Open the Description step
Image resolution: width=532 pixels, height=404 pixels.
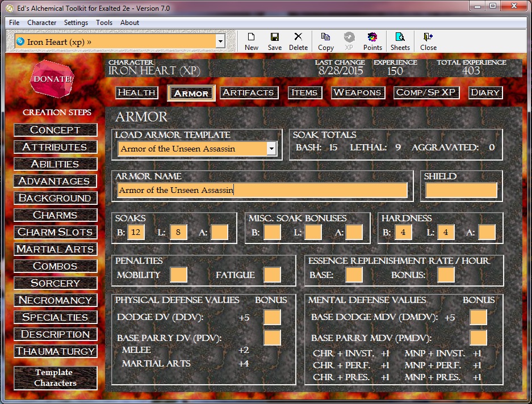coord(55,334)
